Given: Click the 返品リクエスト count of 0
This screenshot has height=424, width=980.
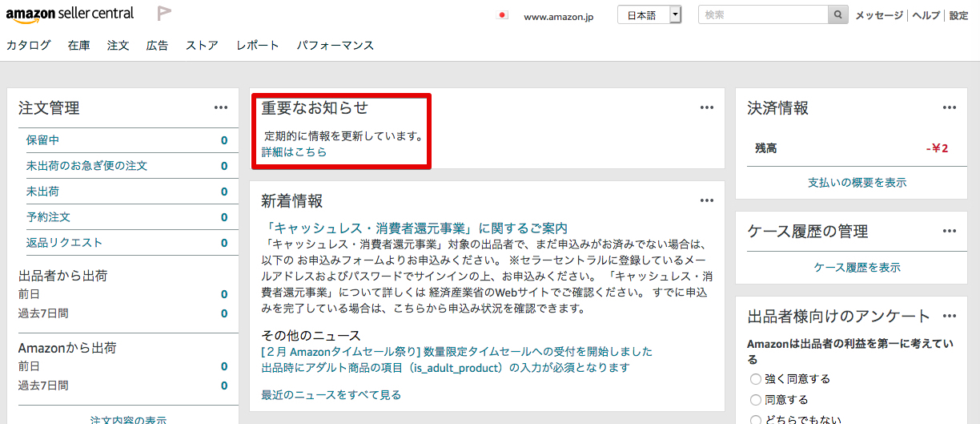Looking at the screenshot, I should coord(224,243).
